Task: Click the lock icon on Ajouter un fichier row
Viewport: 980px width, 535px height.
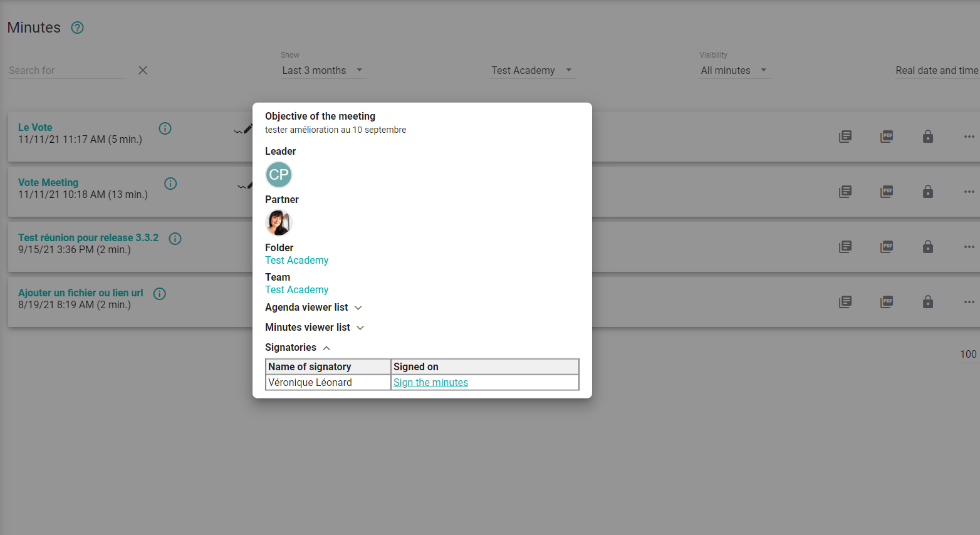Action: (x=928, y=302)
